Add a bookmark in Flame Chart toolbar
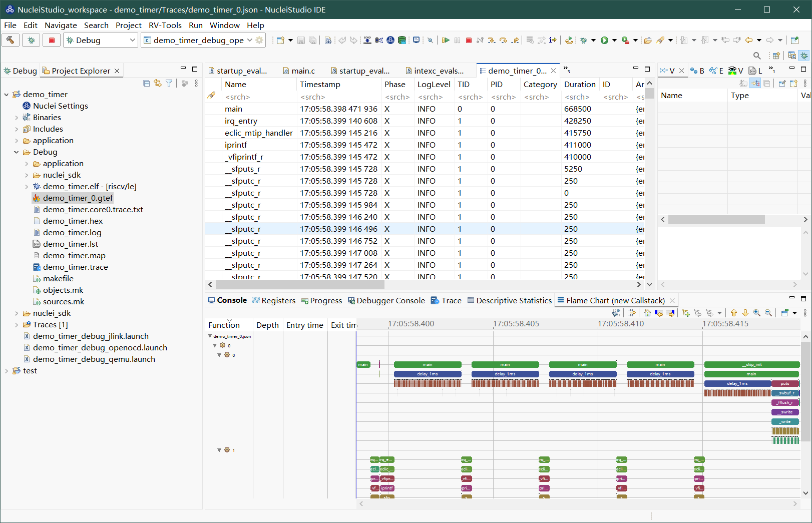Screen dimensions: 812x523 [x=686, y=313]
